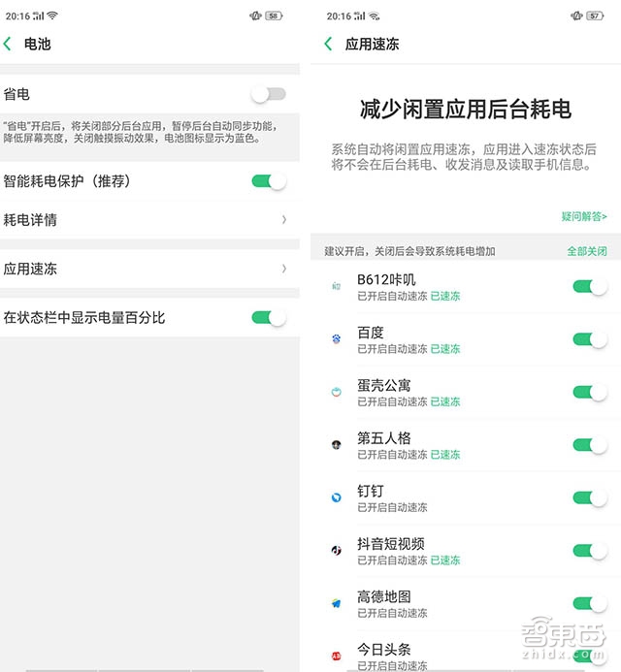Tap the vibrate mode icon on left screen
This screenshot has width=621, height=672.
pyautogui.click(x=255, y=16)
